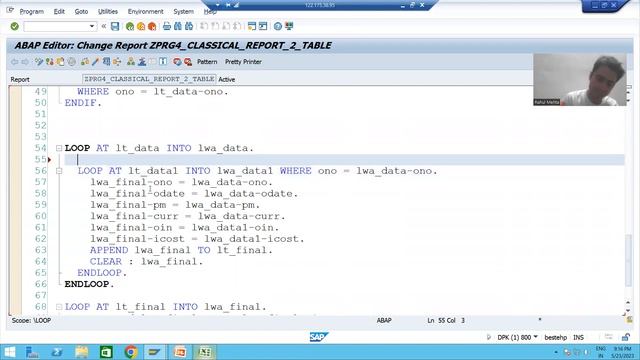
Task: Click the CLEAR statement on line 64
Action: click(x=147, y=261)
